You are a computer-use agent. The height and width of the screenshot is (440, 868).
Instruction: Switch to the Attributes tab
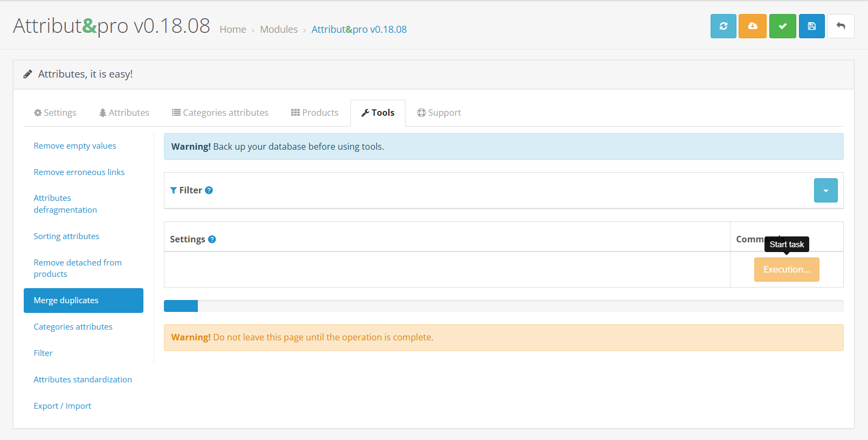[x=124, y=113]
